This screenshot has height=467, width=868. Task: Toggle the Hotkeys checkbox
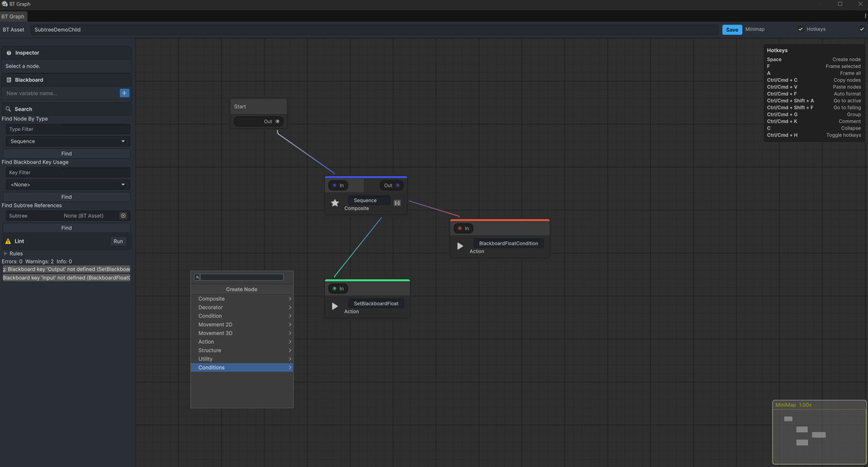(862, 29)
